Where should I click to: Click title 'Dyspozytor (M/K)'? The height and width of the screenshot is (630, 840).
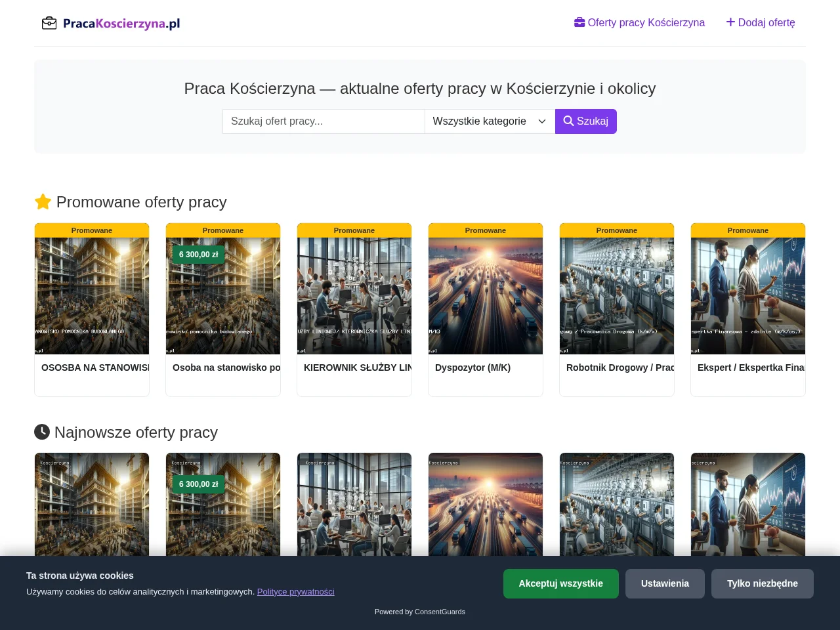[472, 367]
